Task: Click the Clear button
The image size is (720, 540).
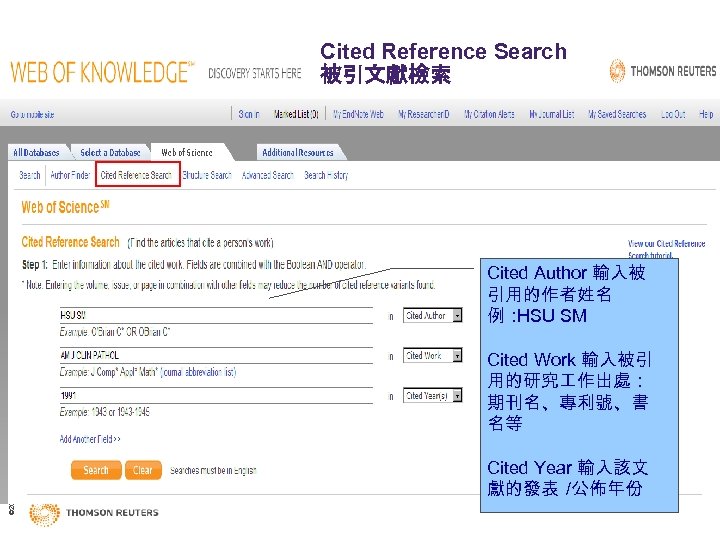Action: (x=143, y=470)
